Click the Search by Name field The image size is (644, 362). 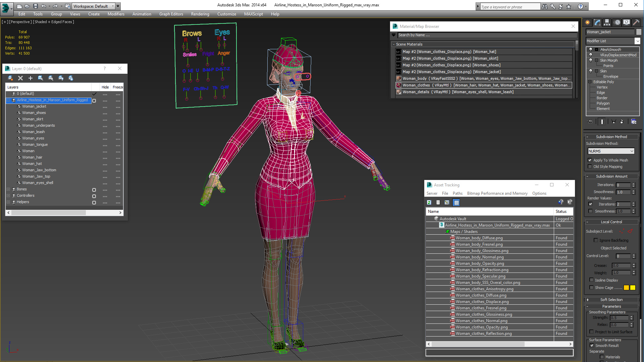click(x=487, y=35)
